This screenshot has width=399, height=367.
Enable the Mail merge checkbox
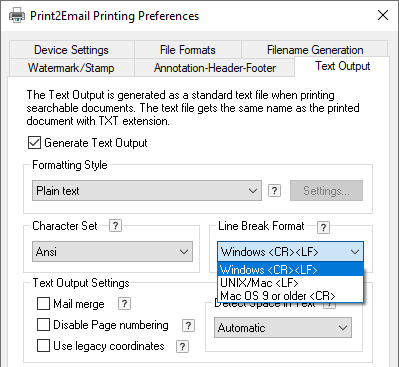(x=43, y=304)
